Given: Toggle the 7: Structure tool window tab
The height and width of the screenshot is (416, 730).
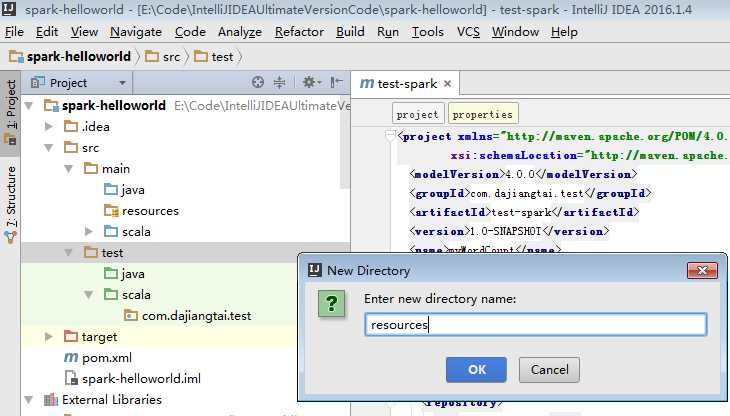Looking at the screenshot, I should point(10,203).
